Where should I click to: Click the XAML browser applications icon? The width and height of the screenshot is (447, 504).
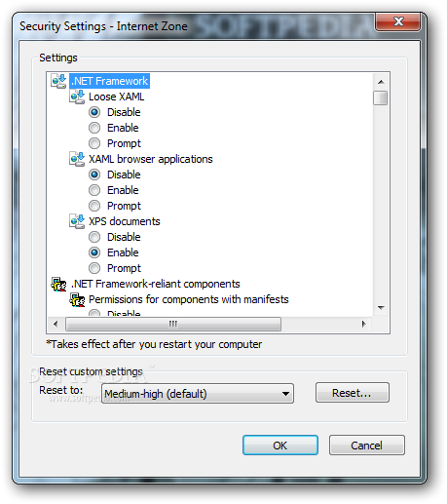(77, 159)
